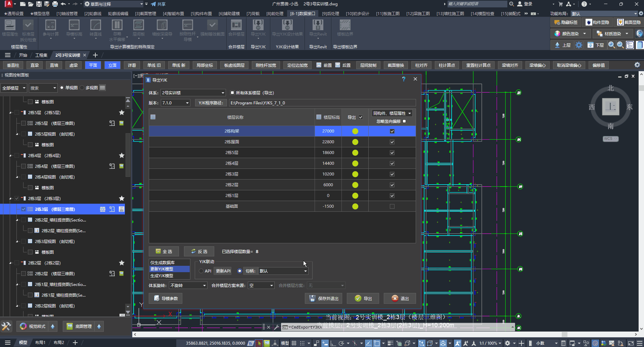644x347 pixels.
Task: Select the API radio button
Action: click(x=201, y=271)
